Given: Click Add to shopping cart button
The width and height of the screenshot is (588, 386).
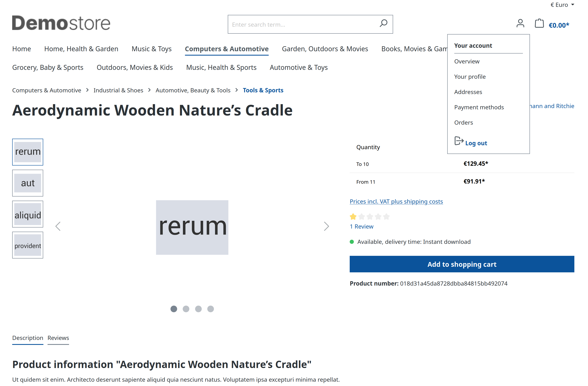Looking at the screenshot, I should coord(462,264).
